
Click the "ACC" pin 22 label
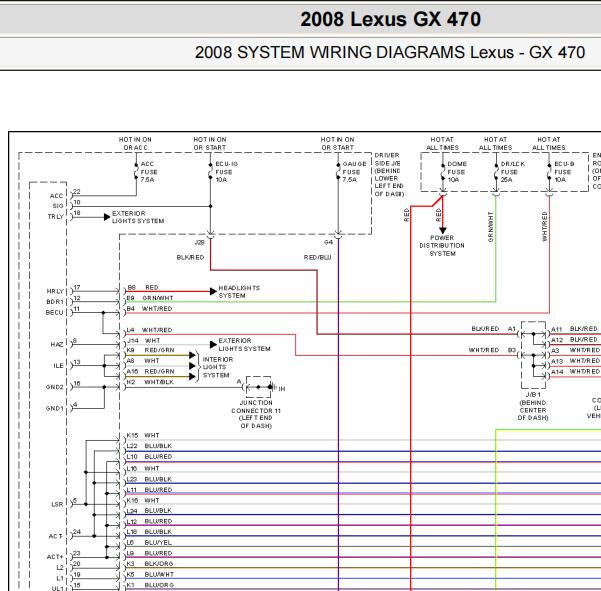56,196
